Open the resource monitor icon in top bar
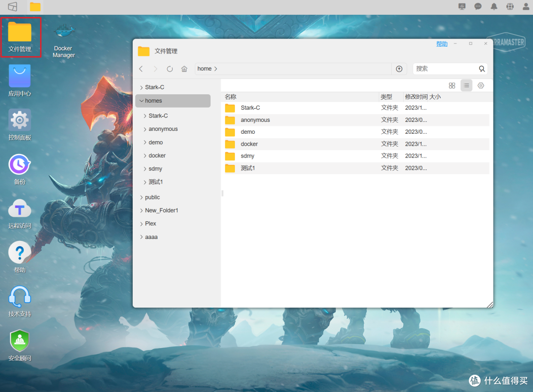The image size is (533, 392). [462, 6]
